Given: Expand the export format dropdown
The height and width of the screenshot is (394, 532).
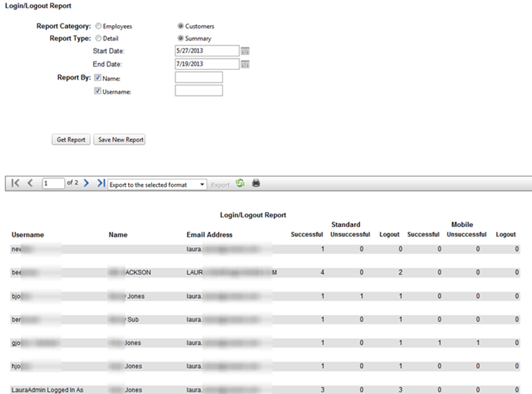Looking at the screenshot, I should (203, 185).
